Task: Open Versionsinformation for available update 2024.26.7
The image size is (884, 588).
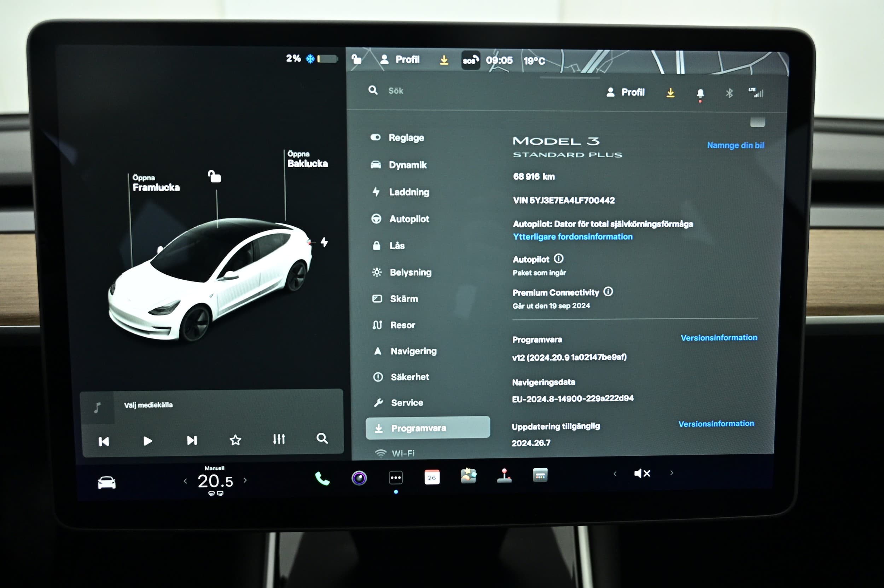Action: click(716, 424)
